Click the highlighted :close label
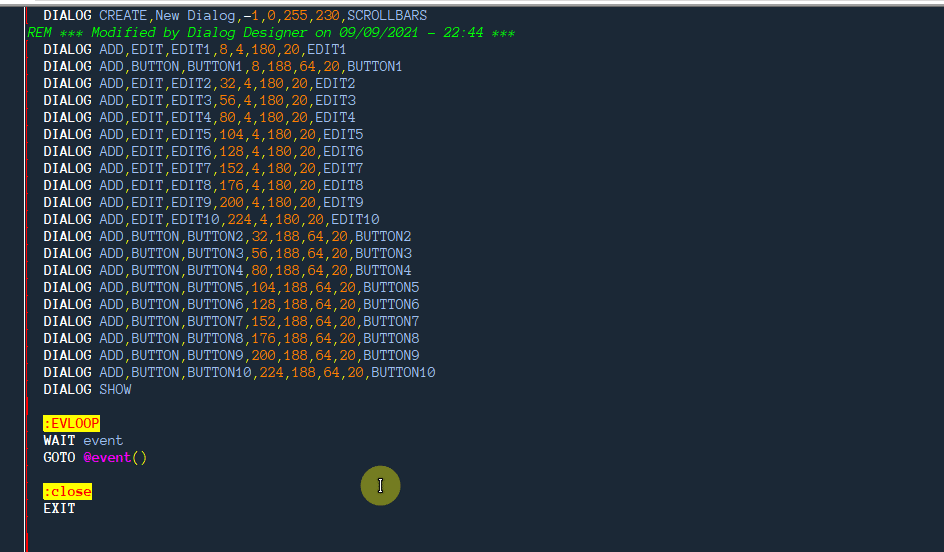This screenshot has width=944, height=552. pyautogui.click(x=67, y=492)
